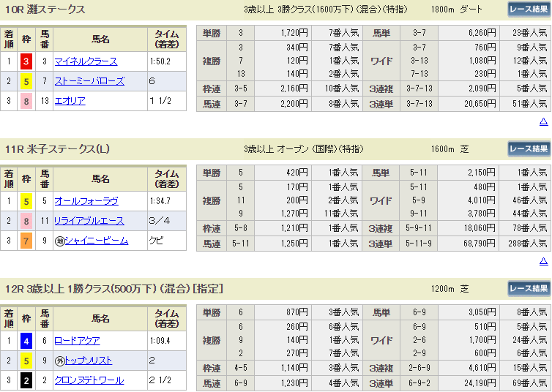
Task: Click yellow frame 5 badge for ストーミーバローズ
Action: 26,81
